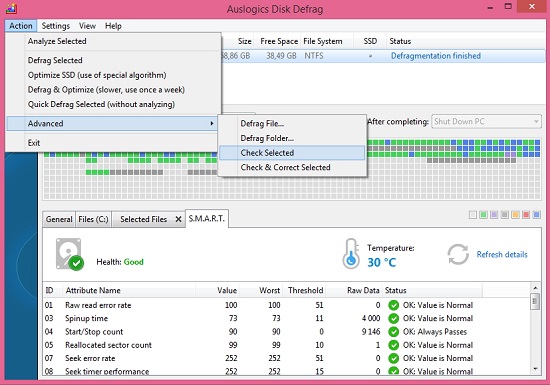Click the white legend color square
Screen dimensions: 550x385
click(x=473, y=215)
